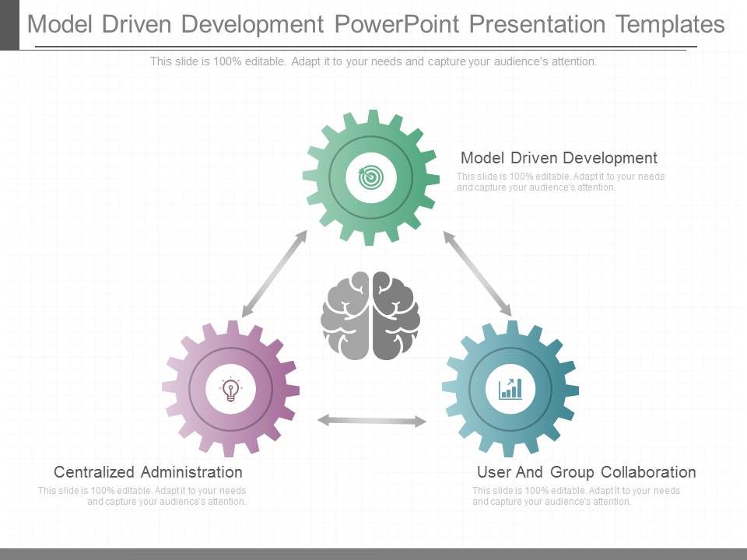Click horizontal arrow between purple and teal gears
The width and height of the screenshot is (747, 560).
[x=372, y=421]
